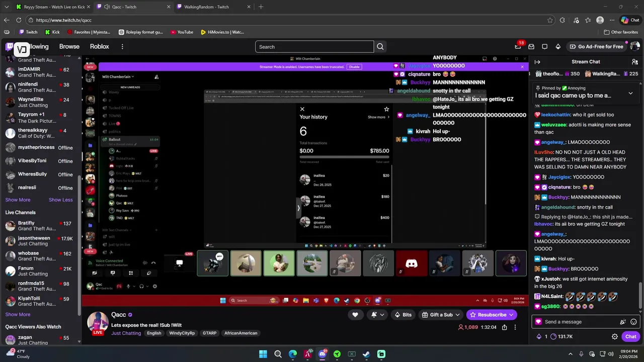Viewport: 644px width, 362px height.
Task: Click the GTARP stream tag
Action: click(x=209, y=333)
